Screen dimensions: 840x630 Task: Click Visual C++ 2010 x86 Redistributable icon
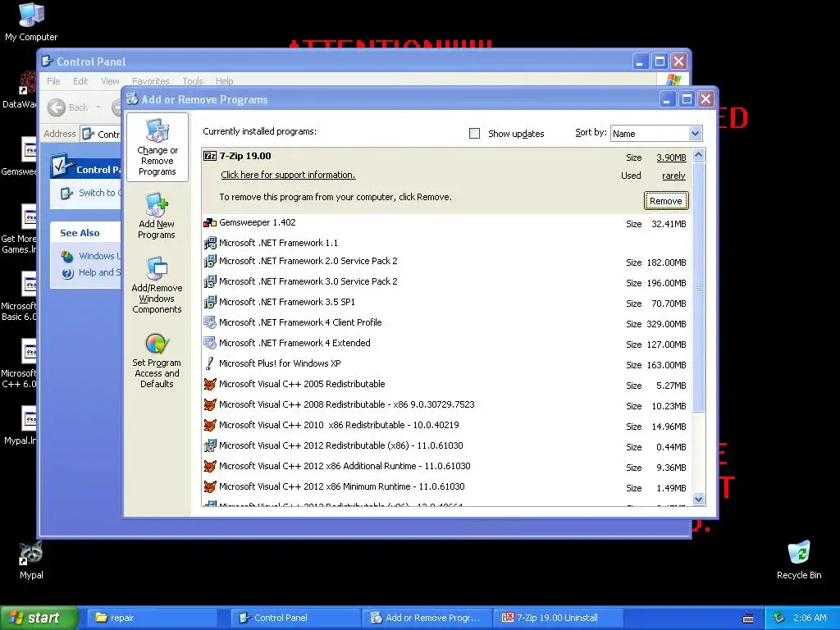coord(210,425)
